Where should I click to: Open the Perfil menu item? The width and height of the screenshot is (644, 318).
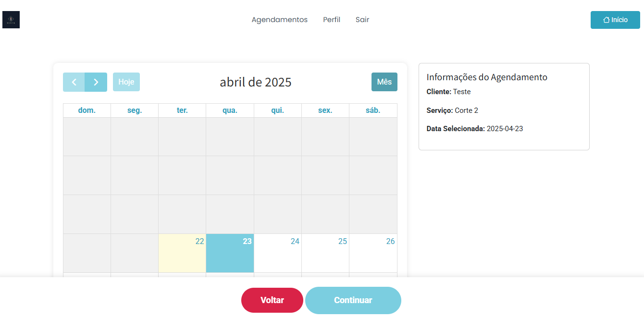pos(332,20)
